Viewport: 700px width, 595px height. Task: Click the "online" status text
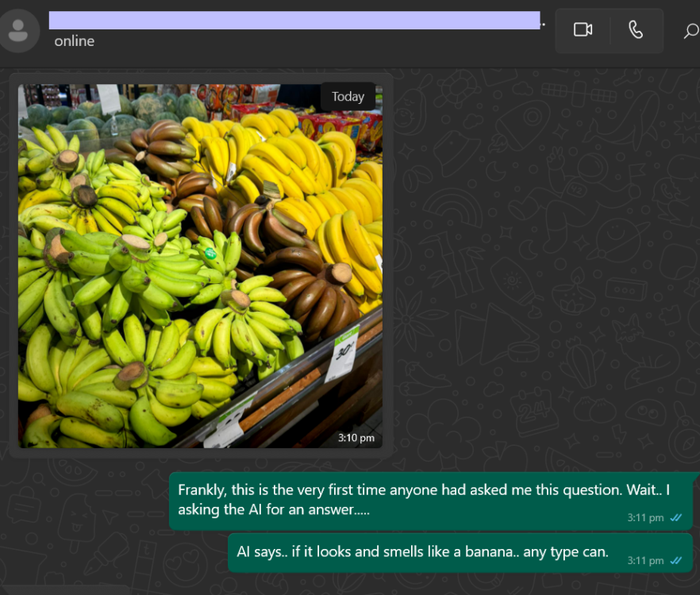point(74,41)
